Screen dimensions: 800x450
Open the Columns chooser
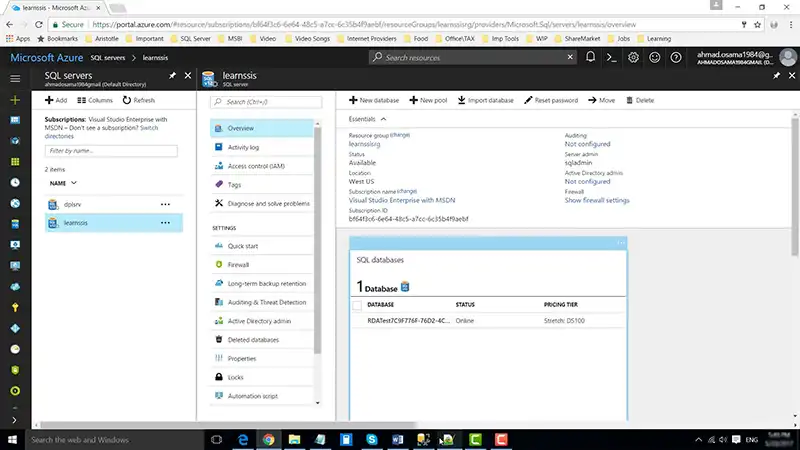click(x=95, y=101)
